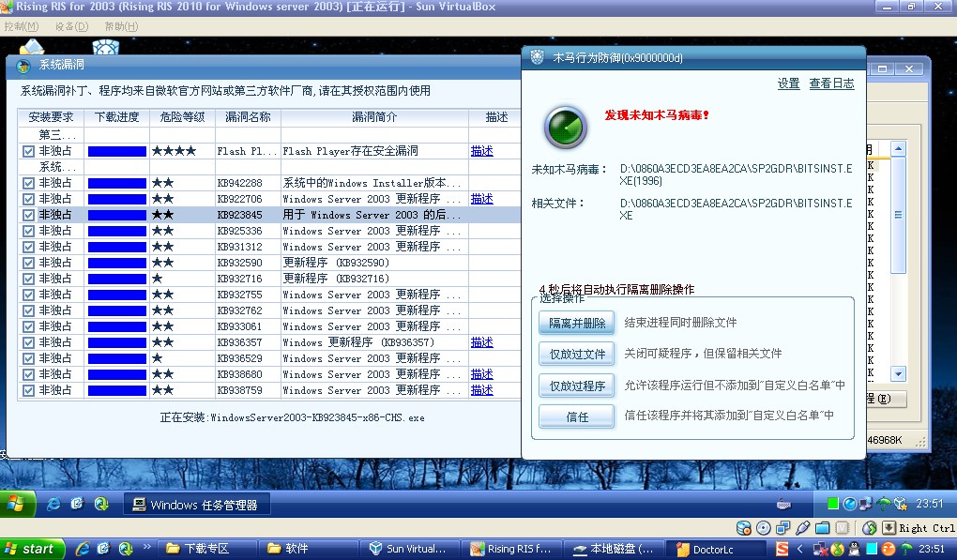Click the VirtualBox shared folders indicator
This screenshot has width=957, height=560.
click(x=822, y=528)
